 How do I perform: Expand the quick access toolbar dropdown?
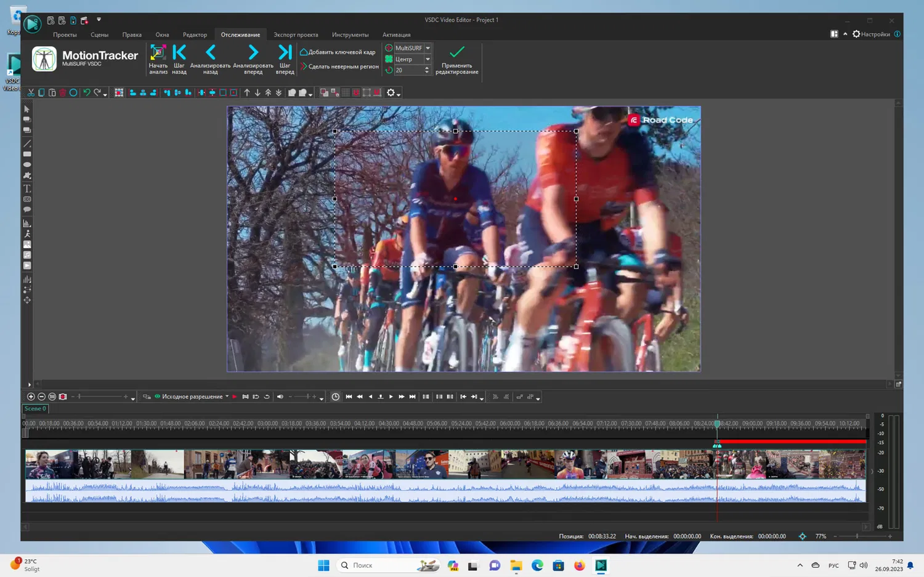point(99,20)
